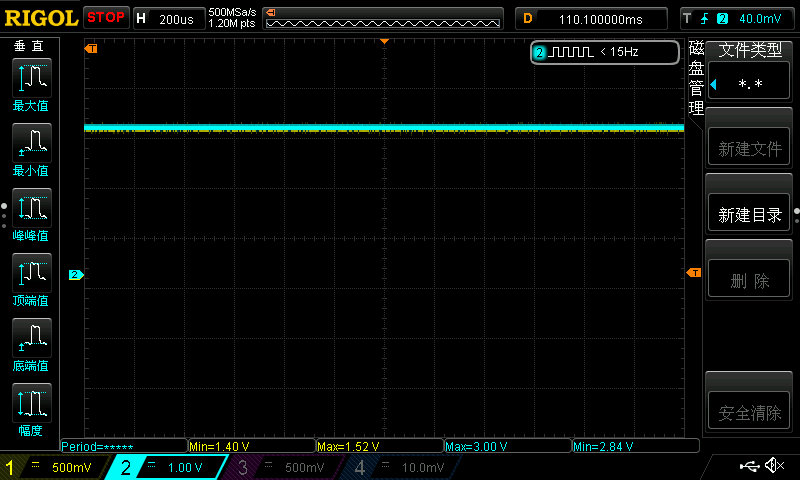Click the T trigger label at top
The height and width of the screenshot is (480, 800).
point(687,19)
